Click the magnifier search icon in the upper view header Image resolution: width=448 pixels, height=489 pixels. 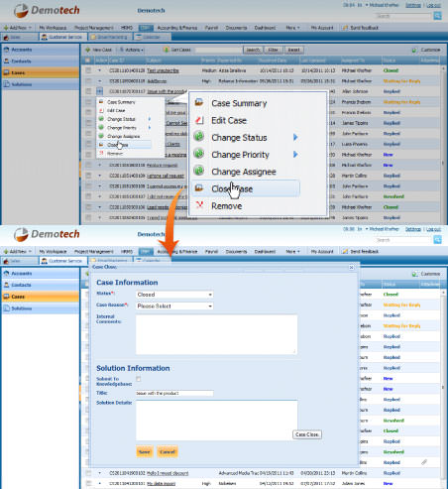437,16
